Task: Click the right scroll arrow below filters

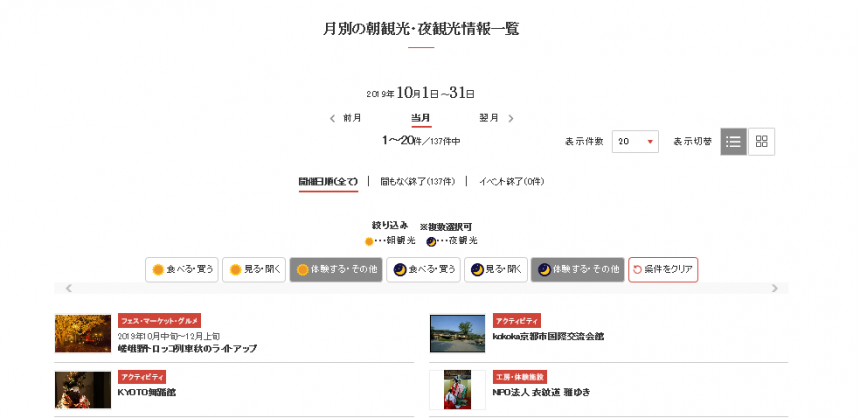Action: [774, 289]
